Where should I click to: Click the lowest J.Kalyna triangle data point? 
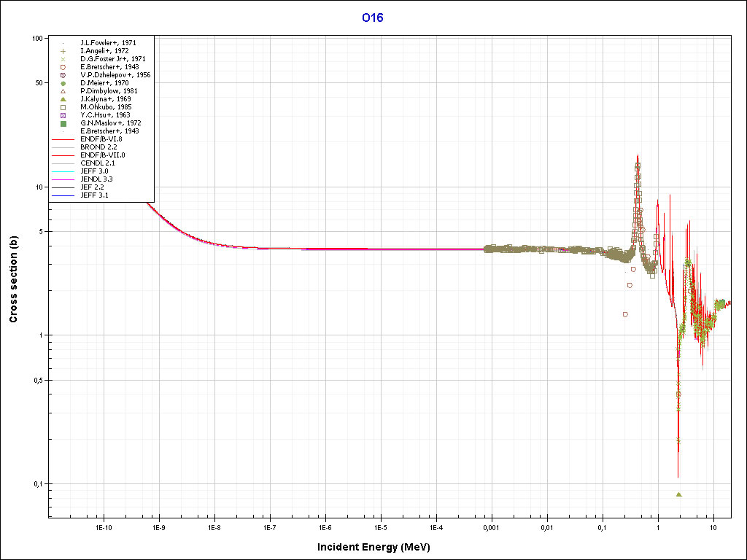pos(678,494)
